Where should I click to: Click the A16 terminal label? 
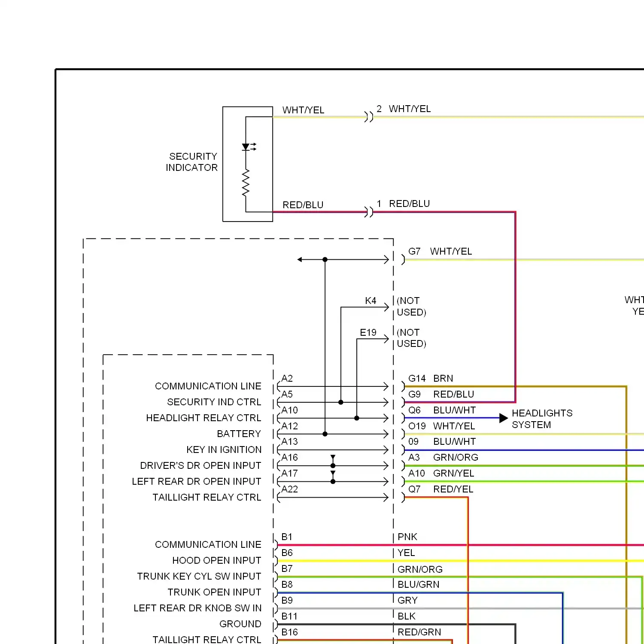[289, 457]
